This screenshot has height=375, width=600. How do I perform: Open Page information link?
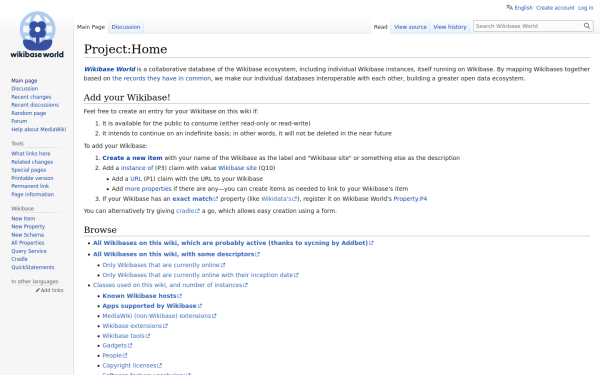[x=33, y=194]
